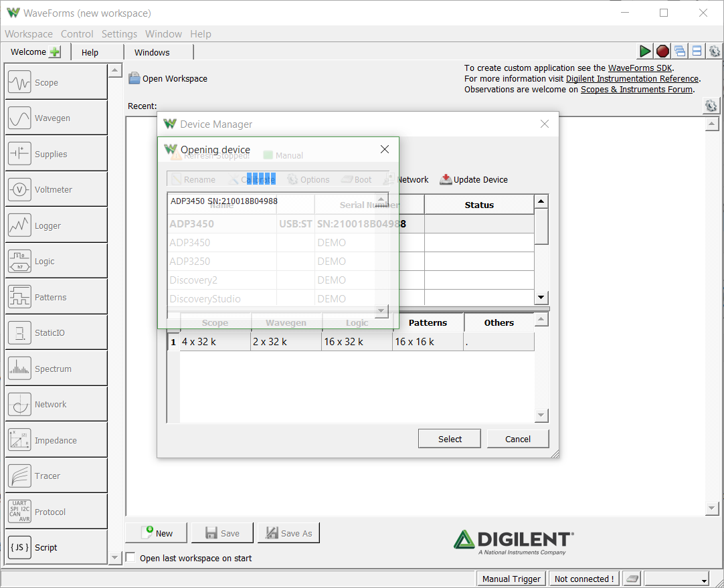Open the Logic analyzer instrument

tap(56, 261)
